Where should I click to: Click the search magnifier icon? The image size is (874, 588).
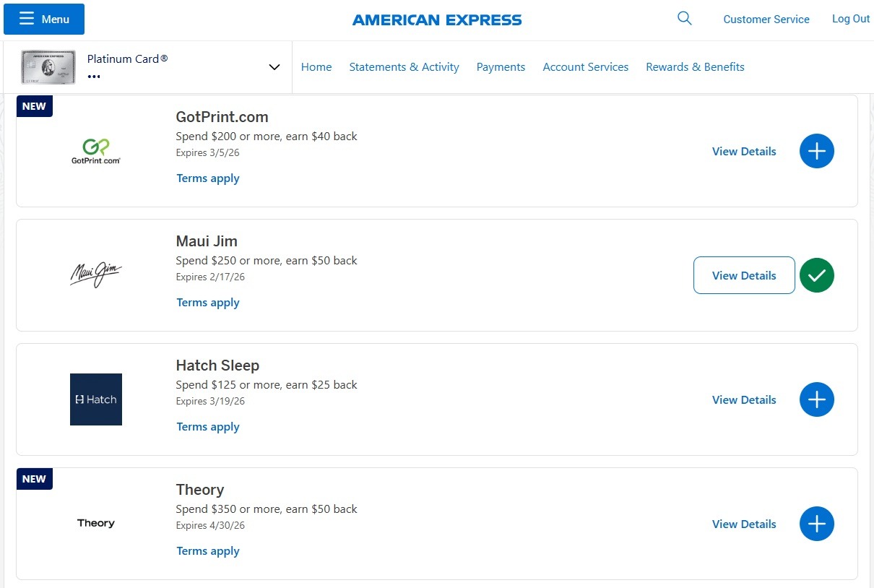(x=685, y=19)
